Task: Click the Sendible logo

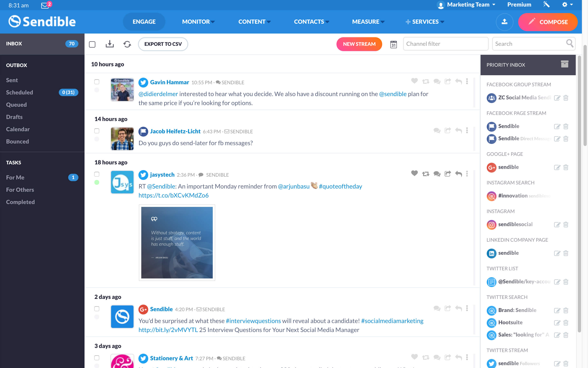Action: click(x=42, y=21)
